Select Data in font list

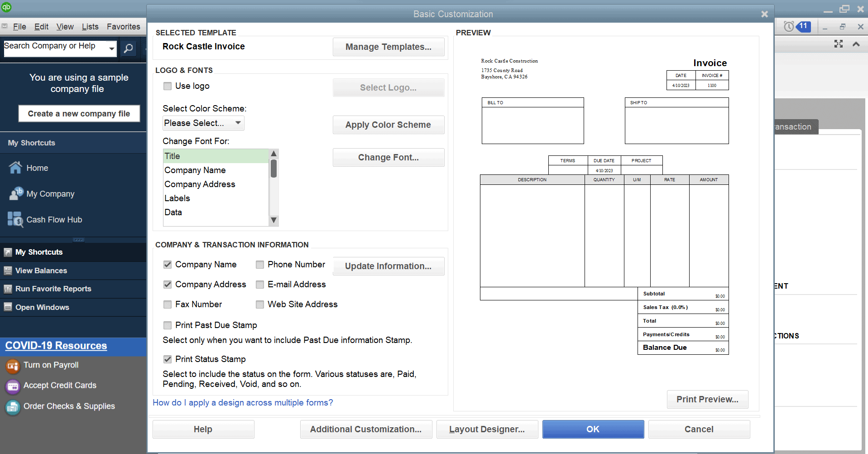tap(216, 213)
